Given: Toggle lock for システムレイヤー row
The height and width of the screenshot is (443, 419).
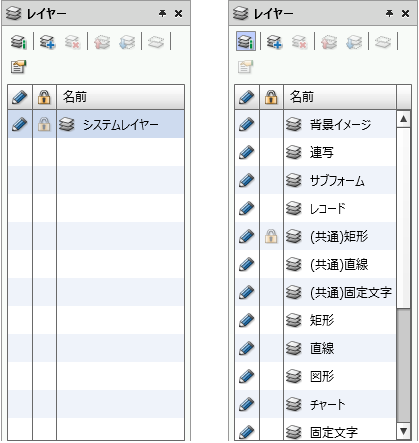Looking at the screenshot, I should (x=44, y=124).
